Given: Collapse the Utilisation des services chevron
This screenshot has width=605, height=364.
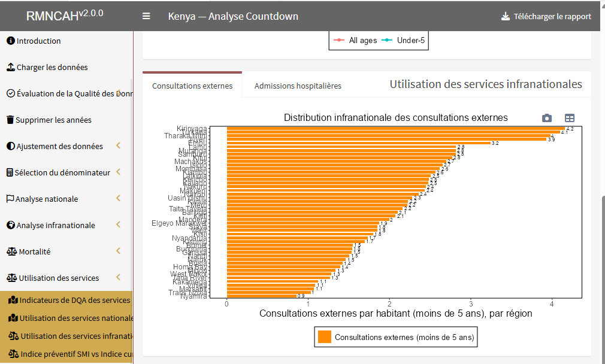Looking at the screenshot, I should pyautogui.click(x=119, y=277).
